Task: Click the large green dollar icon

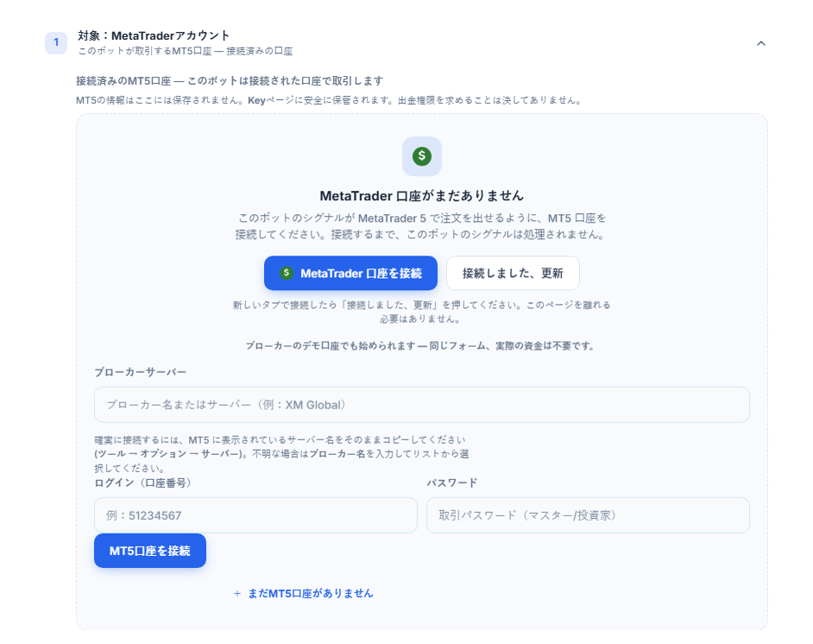Action: tap(421, 156)
